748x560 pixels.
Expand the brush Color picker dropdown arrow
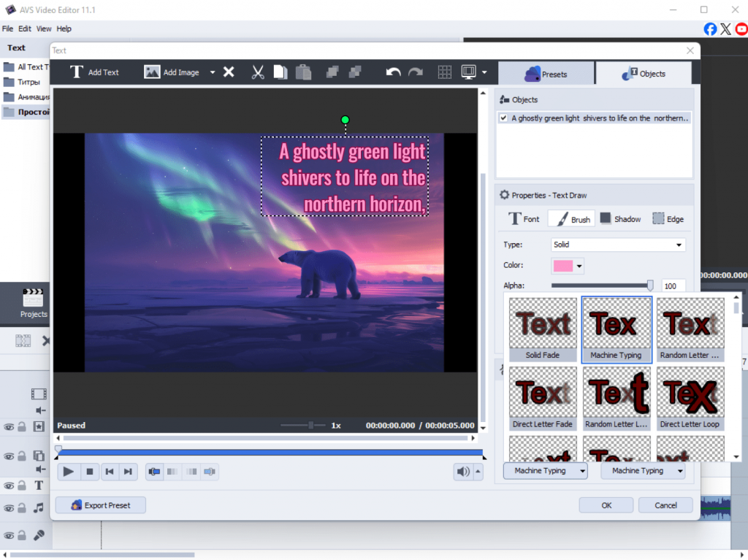[580, 266]
